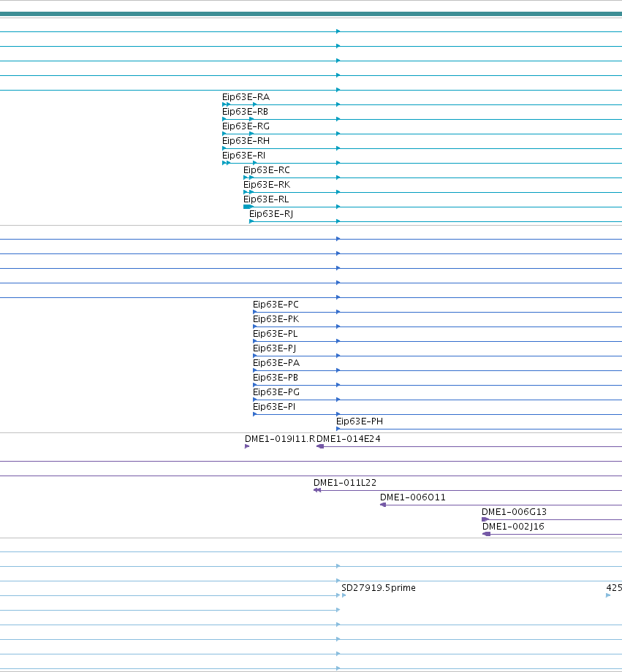Select the Eip63E-PG protein label
This screenshot has height=672, width=622.
[276, 392]
